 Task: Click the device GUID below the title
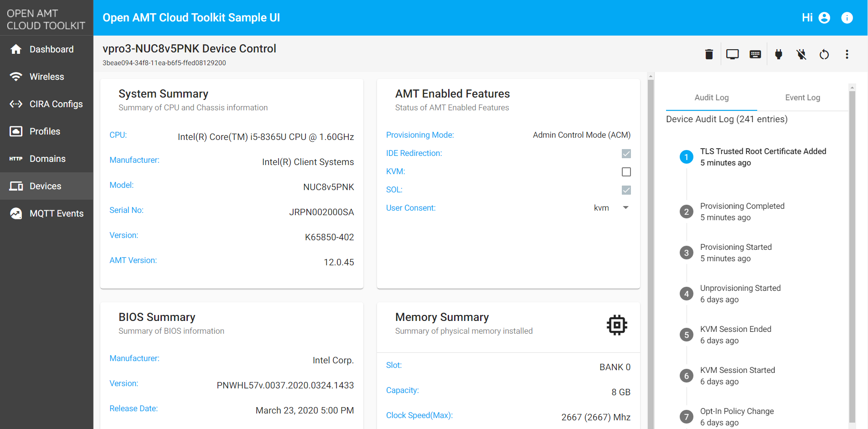pyautogui.click(x=164, y=63)
